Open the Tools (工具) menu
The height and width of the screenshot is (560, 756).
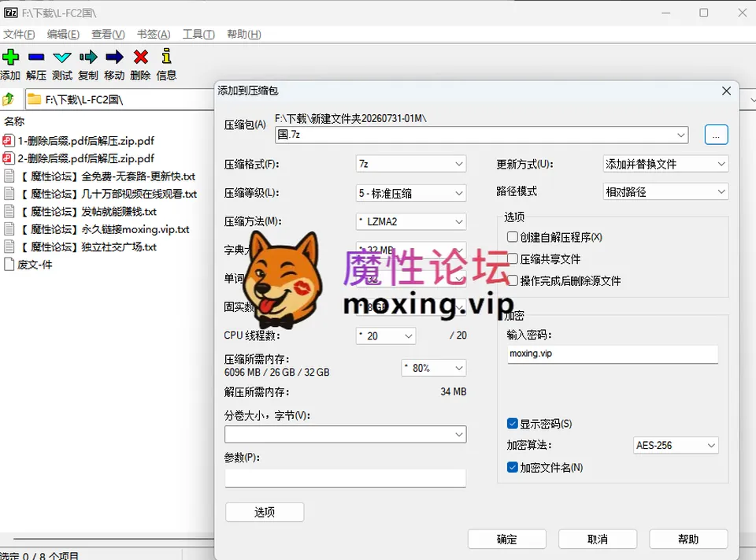(198, 34)
